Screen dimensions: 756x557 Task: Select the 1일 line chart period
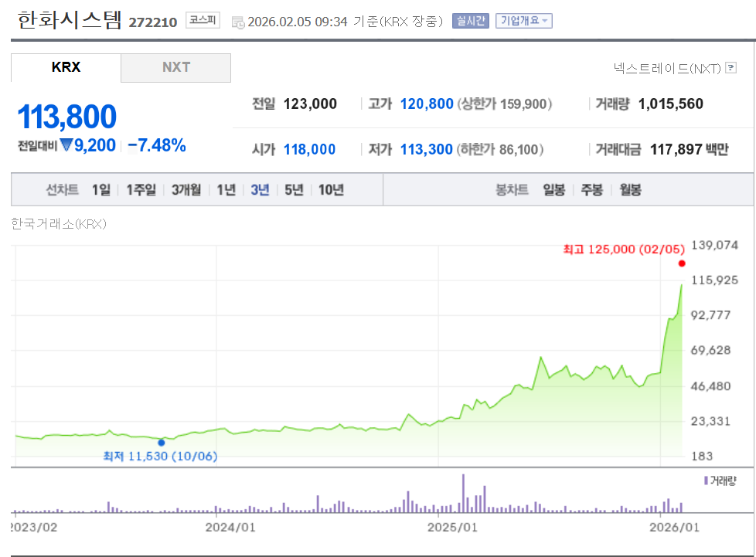pos(101,190)
